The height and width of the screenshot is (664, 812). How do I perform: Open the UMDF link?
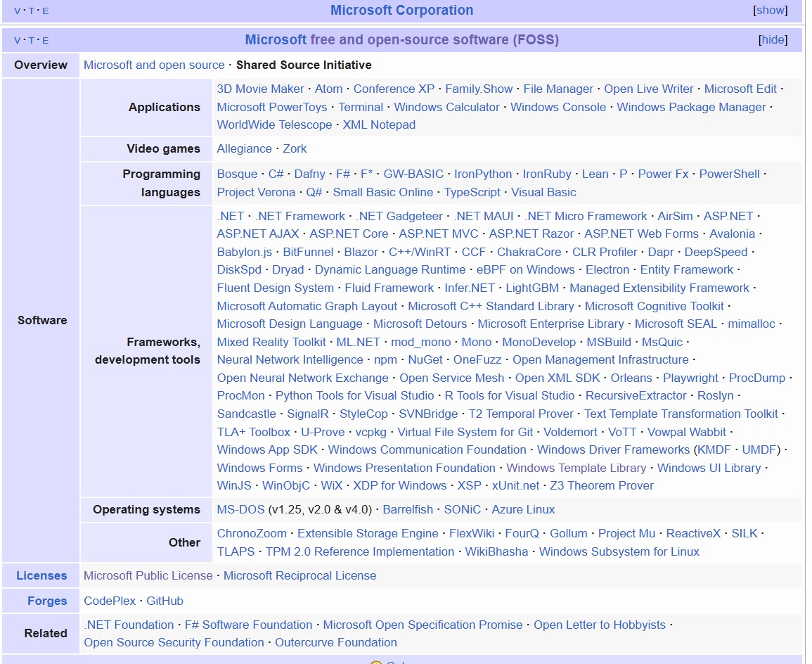pyautogui.click(x=759, y=450)
